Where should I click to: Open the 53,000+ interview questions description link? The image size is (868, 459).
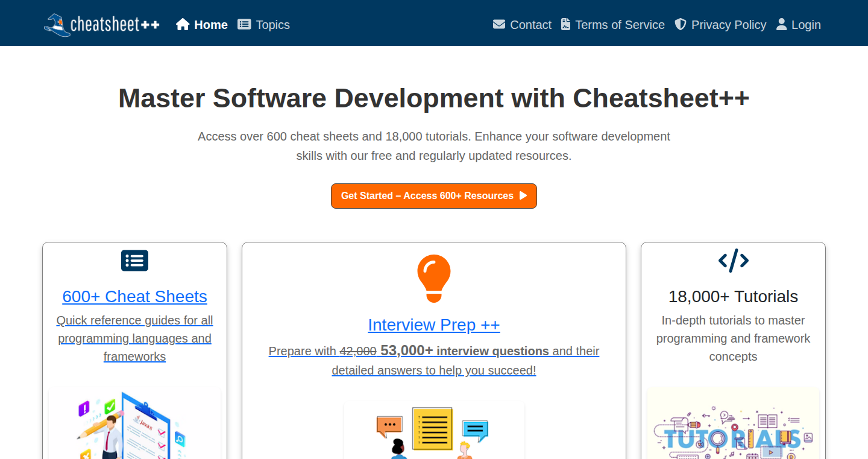tap(434, 360)
